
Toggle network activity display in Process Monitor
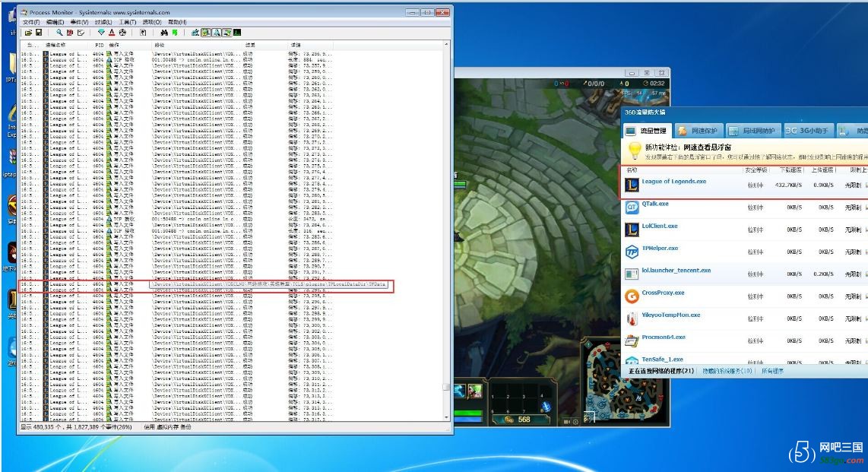pos(217,33)
